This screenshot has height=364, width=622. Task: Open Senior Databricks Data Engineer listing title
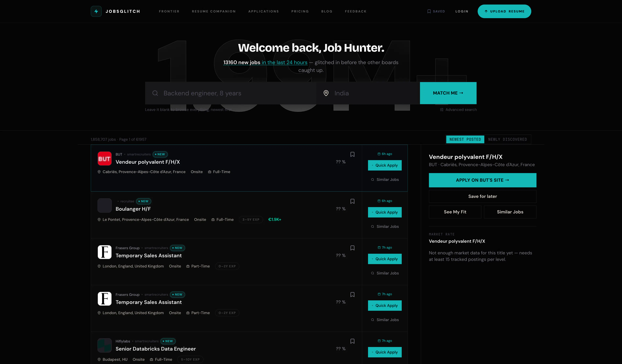156,349
